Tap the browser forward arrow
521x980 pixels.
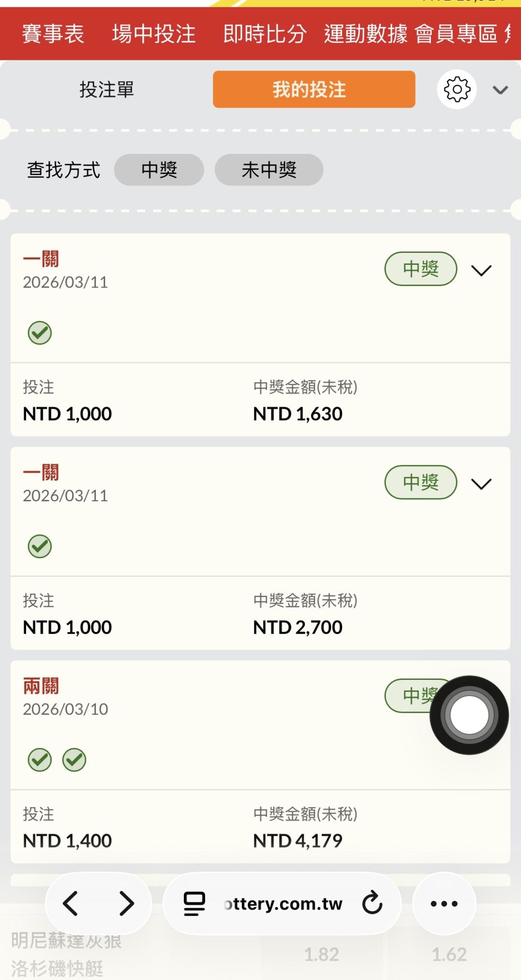[x=126, y=903]
